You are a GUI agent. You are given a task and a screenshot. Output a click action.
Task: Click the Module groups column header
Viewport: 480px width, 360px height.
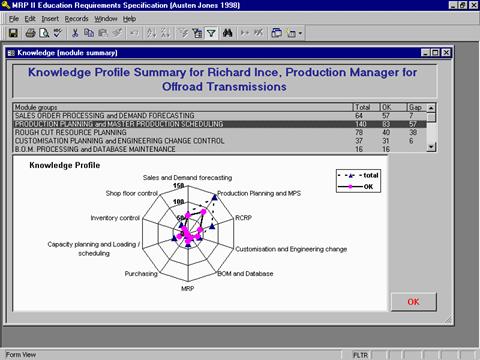click(x=183, y=107)
